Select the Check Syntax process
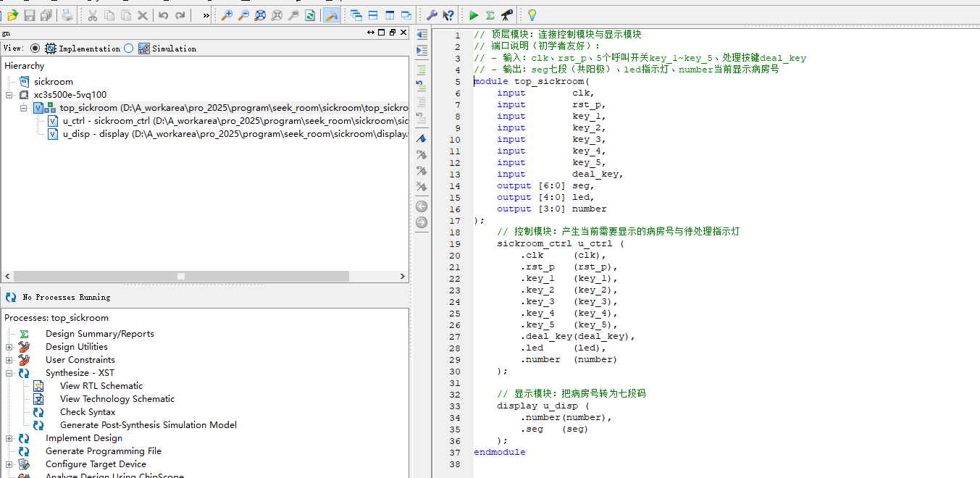The width and height of the screenshot is (980, 478). tap(88, 412)
